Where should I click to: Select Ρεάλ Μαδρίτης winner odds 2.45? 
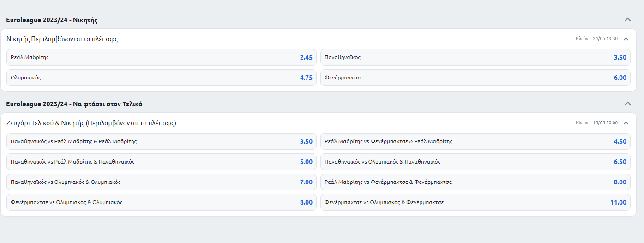point(162,58)
